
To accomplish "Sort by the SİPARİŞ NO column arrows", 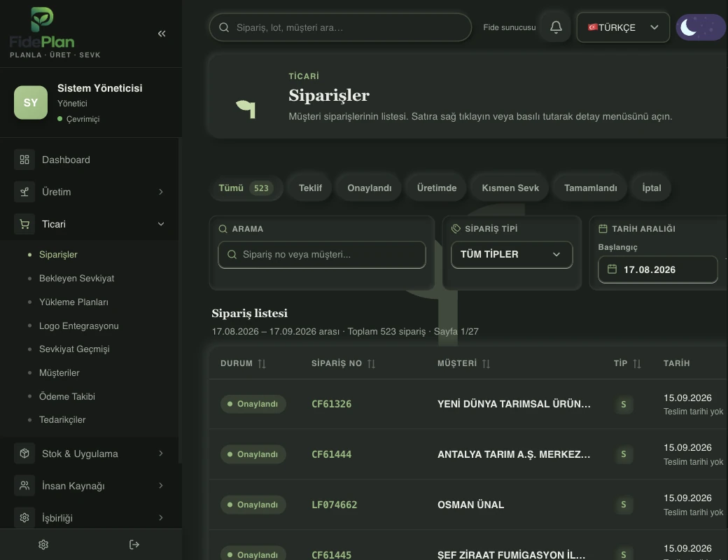I will [x=371, y=363].
